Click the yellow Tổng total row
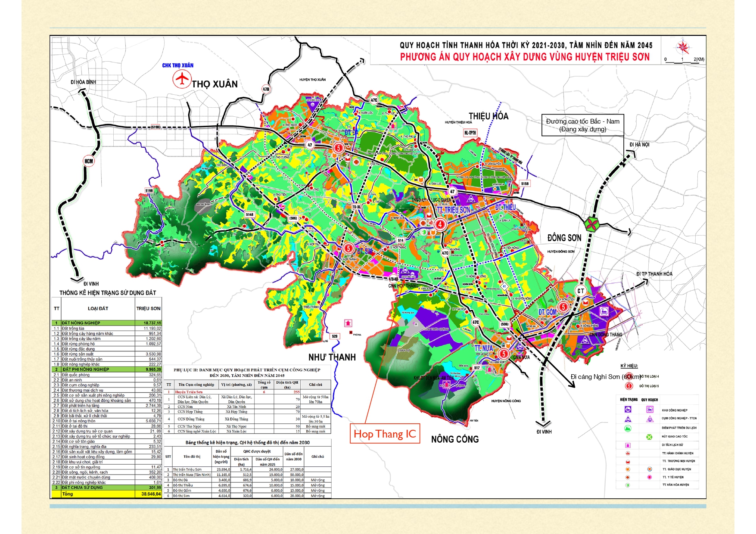Screen dimensions: 756x534 [x=106, y=494]
